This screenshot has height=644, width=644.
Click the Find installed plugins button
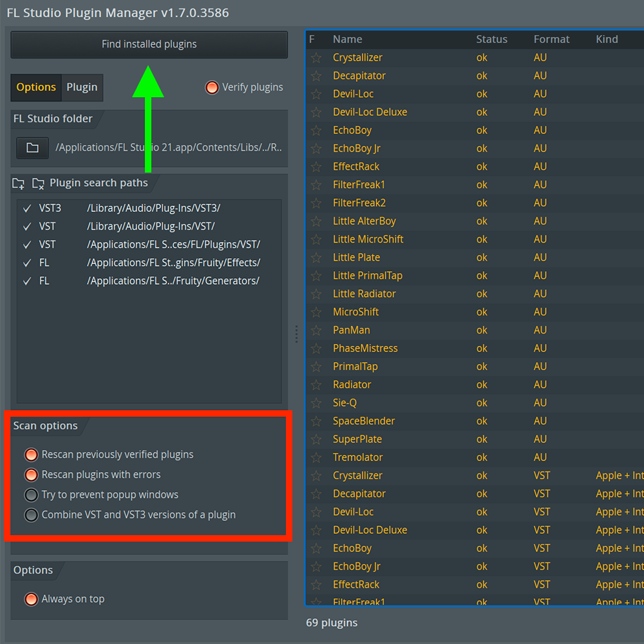[149, 44]
